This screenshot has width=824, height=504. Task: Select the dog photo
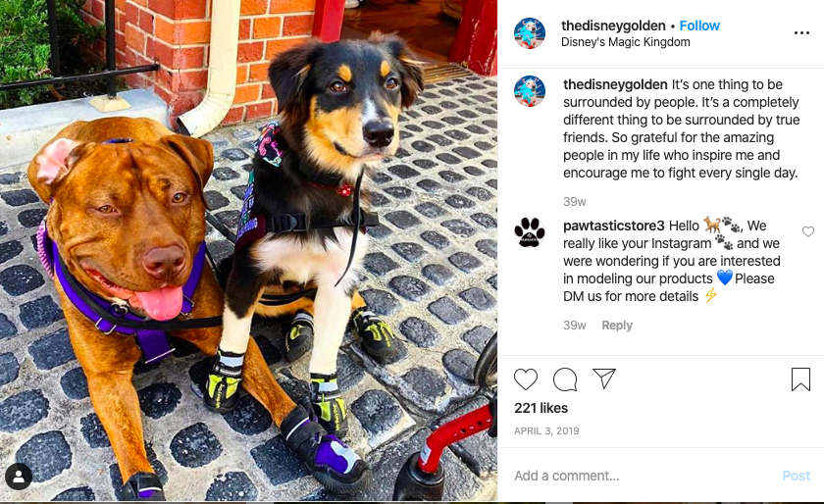click(x=248, y=251)
